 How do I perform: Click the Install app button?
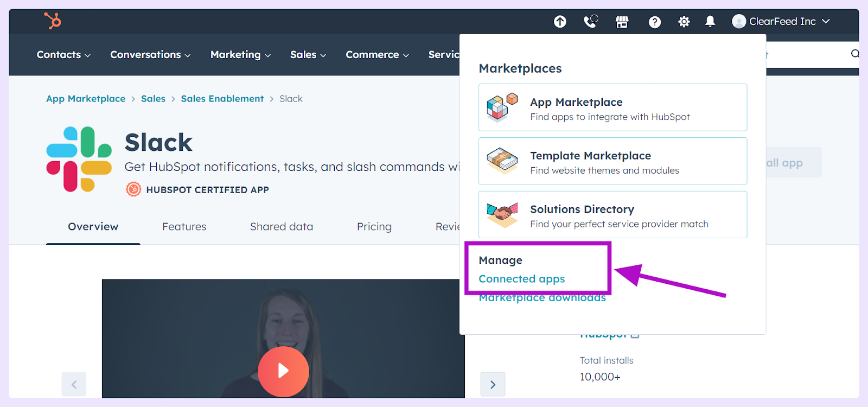pyautogui.click(x=794, y=162)
